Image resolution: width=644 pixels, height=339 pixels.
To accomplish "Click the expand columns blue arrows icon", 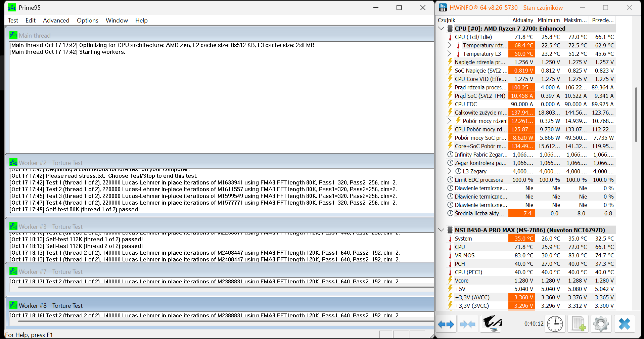I will pyautogui.click(x=446, y=324).
